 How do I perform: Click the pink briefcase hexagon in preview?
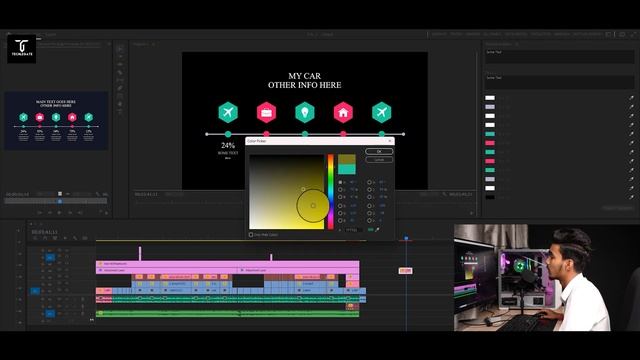tap(266, 112)
